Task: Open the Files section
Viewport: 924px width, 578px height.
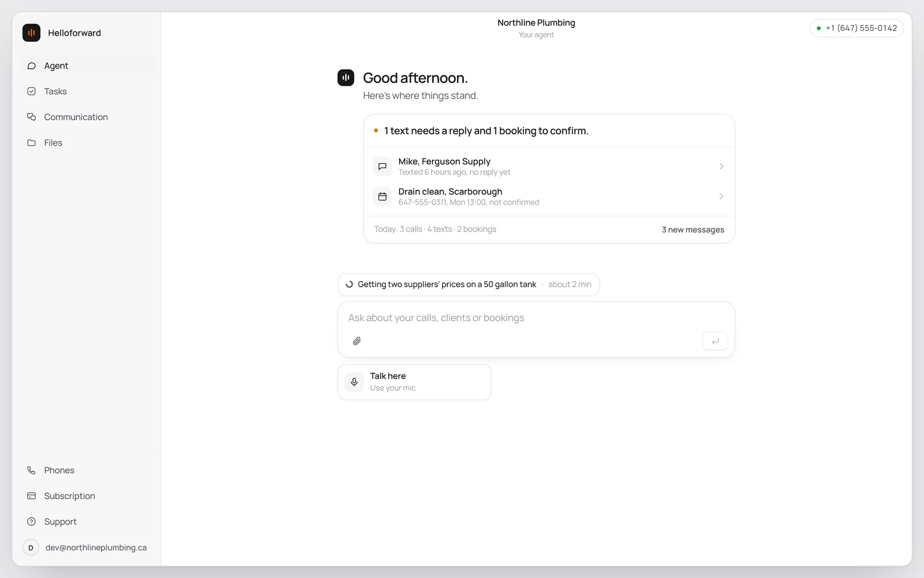Action: pyautogui.click(x=87, y=143)
